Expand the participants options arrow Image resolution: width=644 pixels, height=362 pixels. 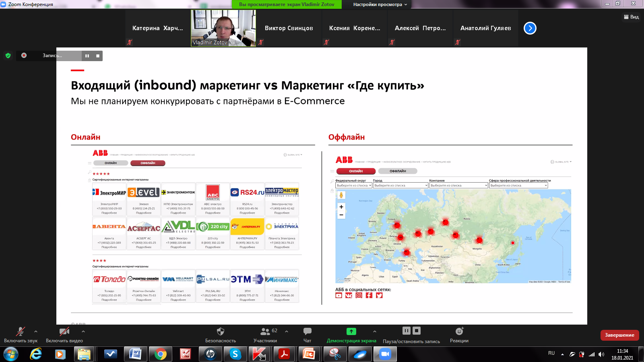pyautogui.click(x=287, y=331)
